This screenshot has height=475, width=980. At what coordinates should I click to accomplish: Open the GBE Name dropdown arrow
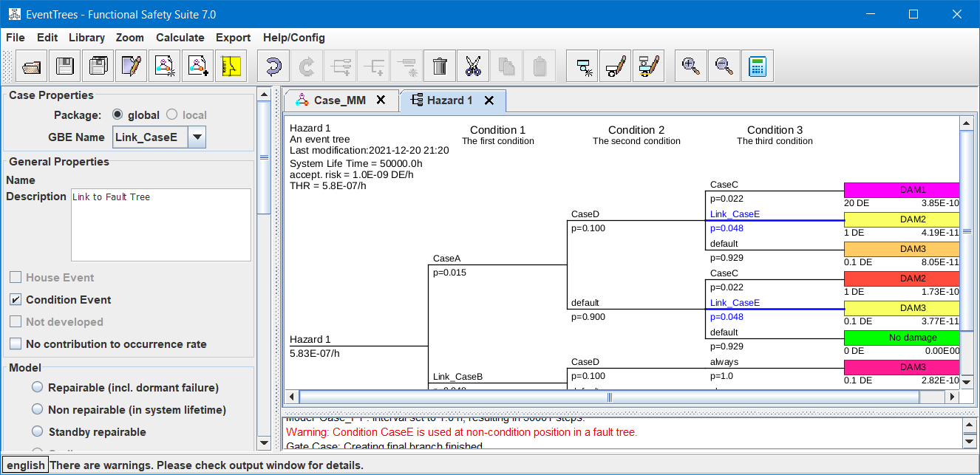[x=197, y=137]
